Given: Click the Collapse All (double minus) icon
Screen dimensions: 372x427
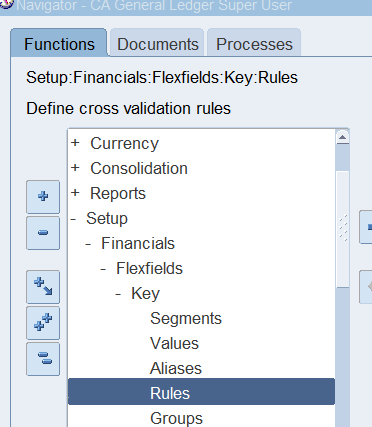Looking at the screenshot, I should coord(43,359).
